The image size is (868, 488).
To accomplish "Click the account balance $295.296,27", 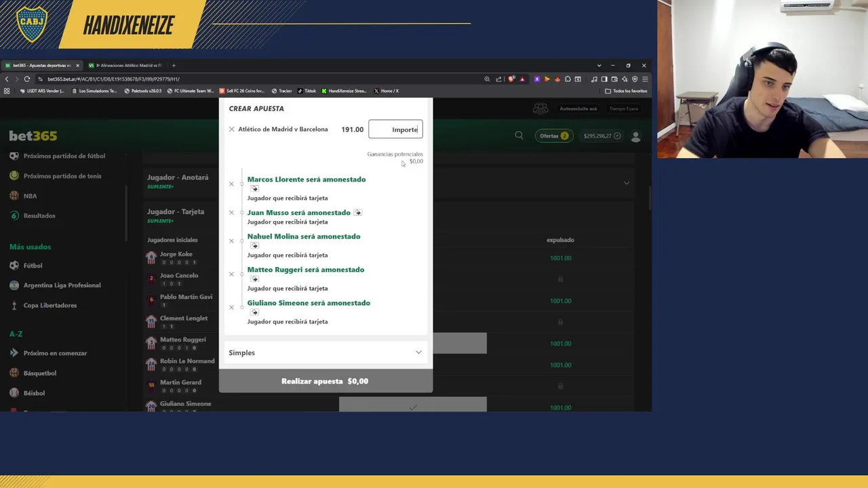I will [x=597, y=136].
